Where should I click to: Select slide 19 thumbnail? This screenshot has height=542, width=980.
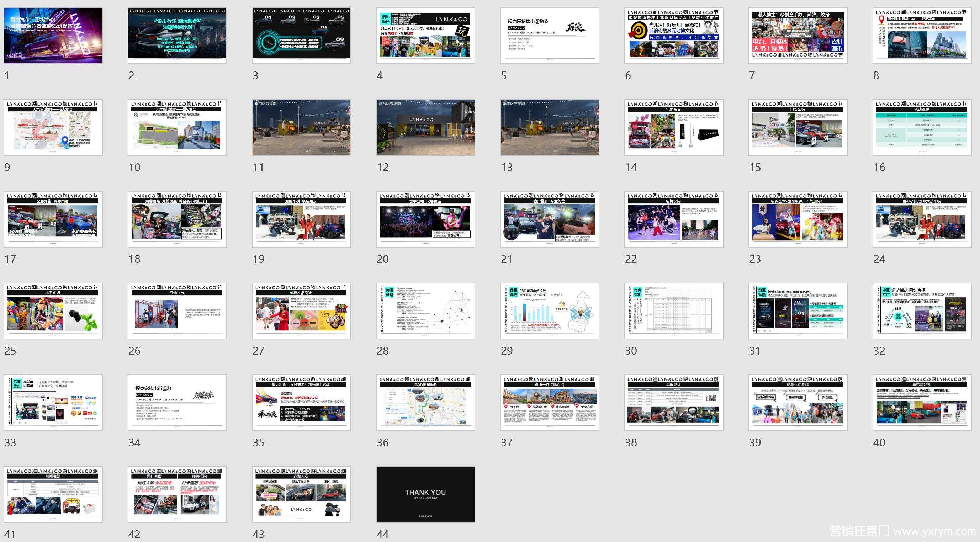coord(301,219)
